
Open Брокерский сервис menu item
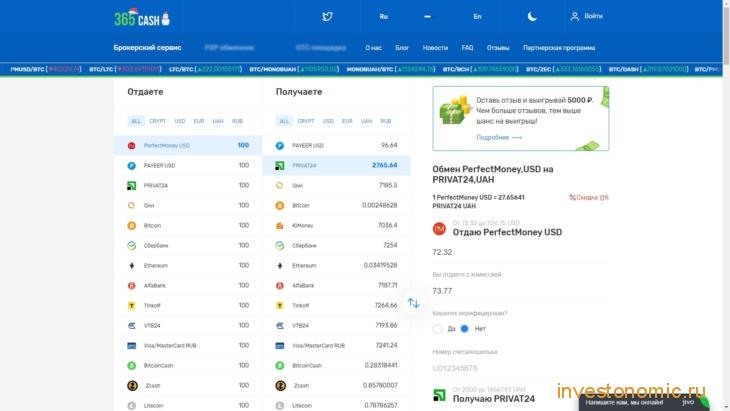pos(147,47)
